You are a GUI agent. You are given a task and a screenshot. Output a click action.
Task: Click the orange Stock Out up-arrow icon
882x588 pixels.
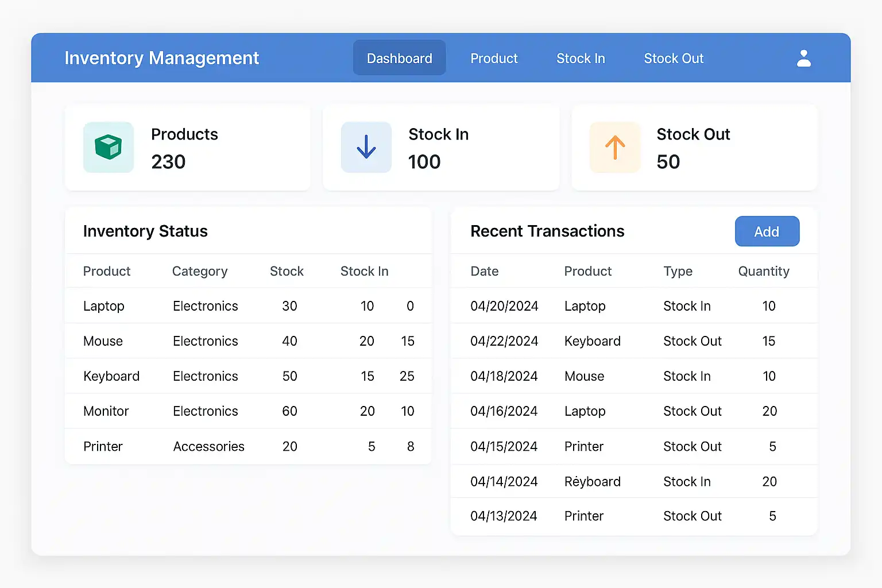click(615, 148)
